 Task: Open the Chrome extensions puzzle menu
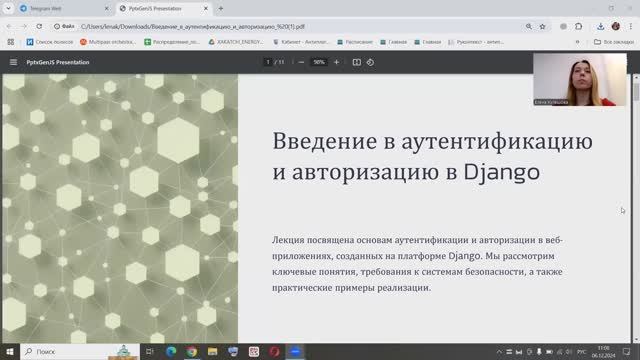[578, 26]
